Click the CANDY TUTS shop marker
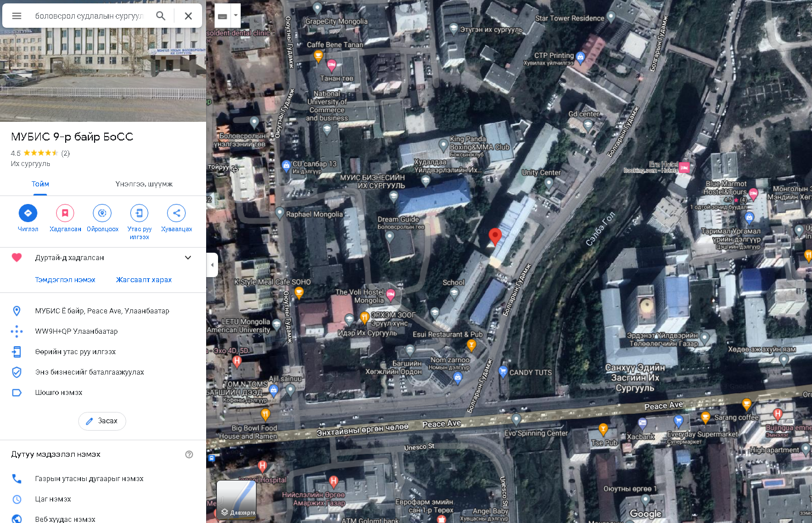The width and height of the screenshot is (812, 523). point(503,372)
